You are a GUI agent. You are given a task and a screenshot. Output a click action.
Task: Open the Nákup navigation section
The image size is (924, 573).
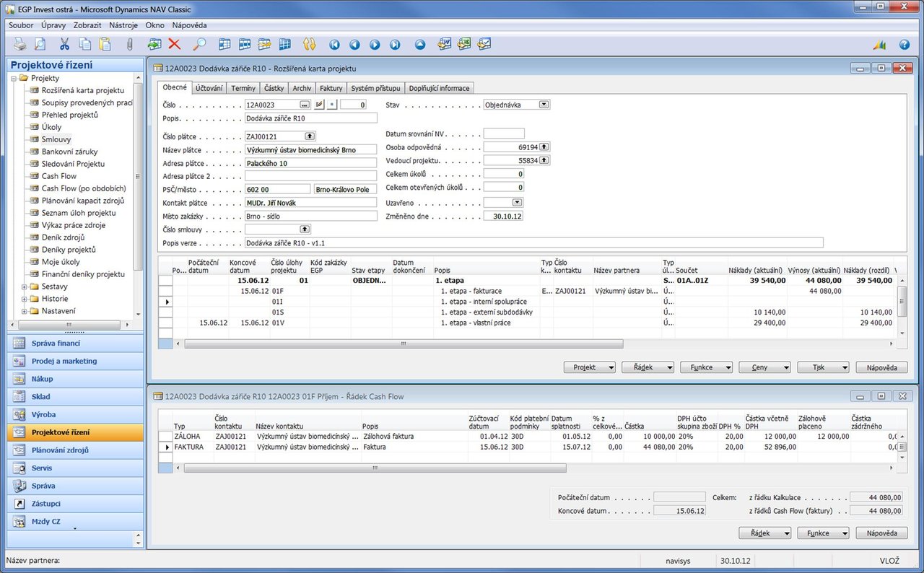pos(75,379)
